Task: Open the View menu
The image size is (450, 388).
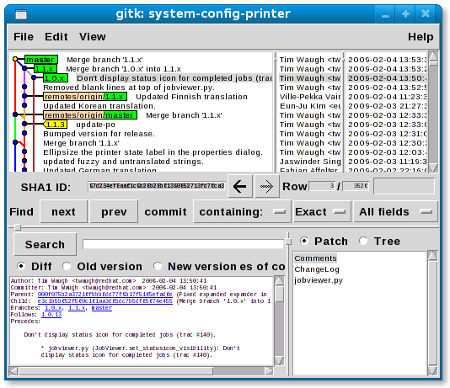Action: 92,37
